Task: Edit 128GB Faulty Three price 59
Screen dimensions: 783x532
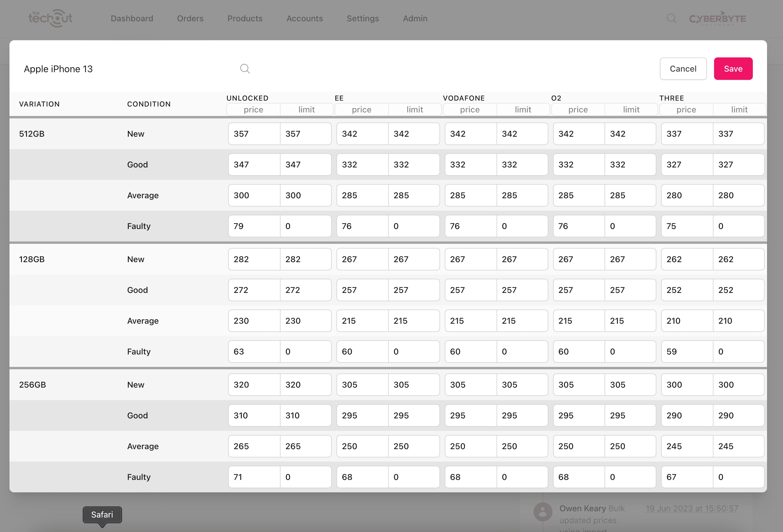Action: tap(687, 352)
